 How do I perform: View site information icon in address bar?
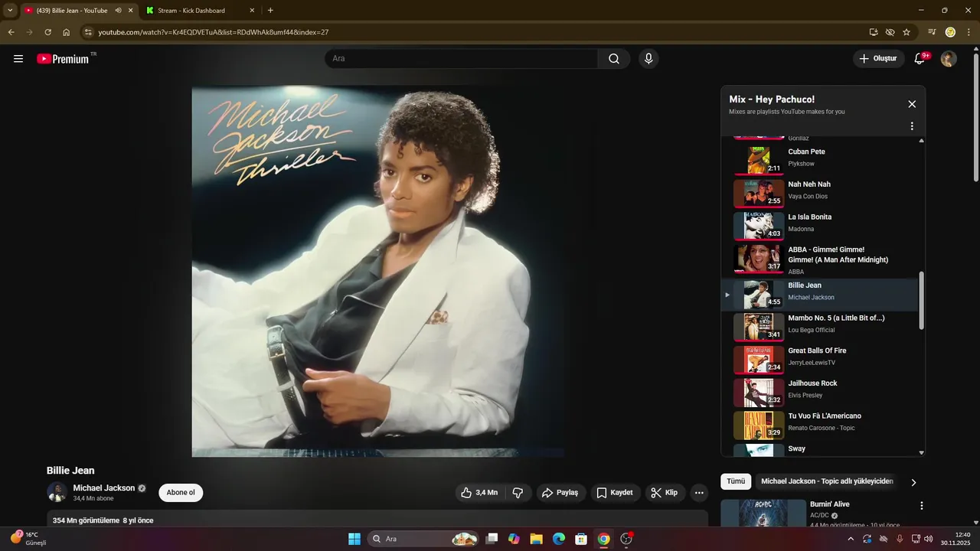point(88,32)
